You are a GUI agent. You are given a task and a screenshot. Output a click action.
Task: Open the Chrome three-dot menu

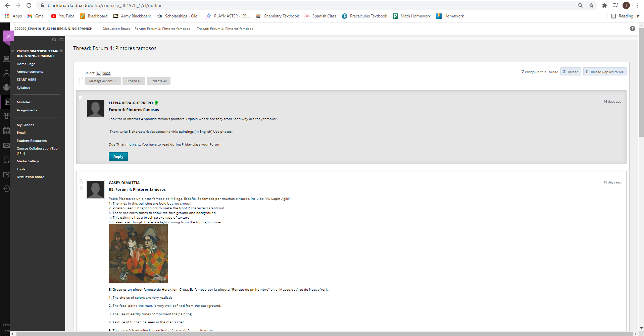tap(637, 5)
